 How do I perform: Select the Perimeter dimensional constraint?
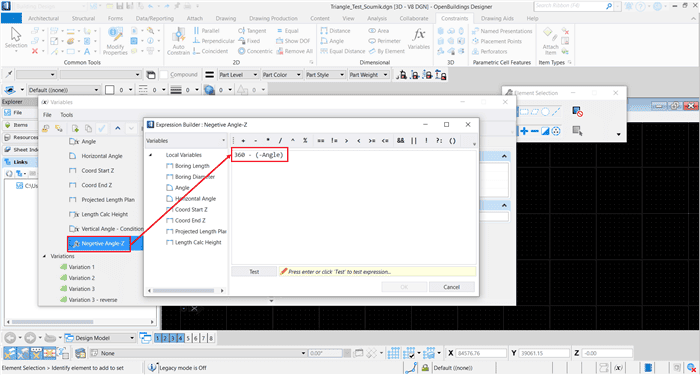[384, 41]
